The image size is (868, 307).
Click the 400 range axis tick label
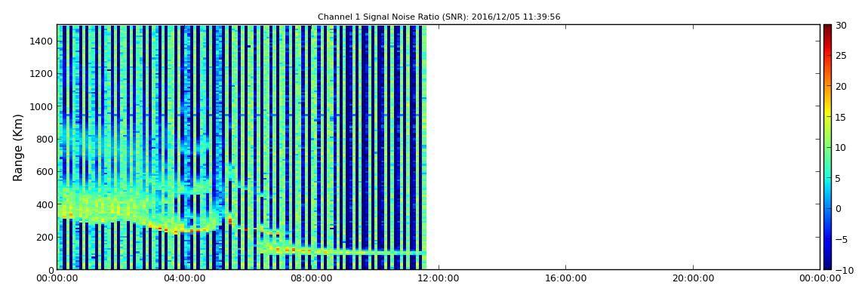45,204
